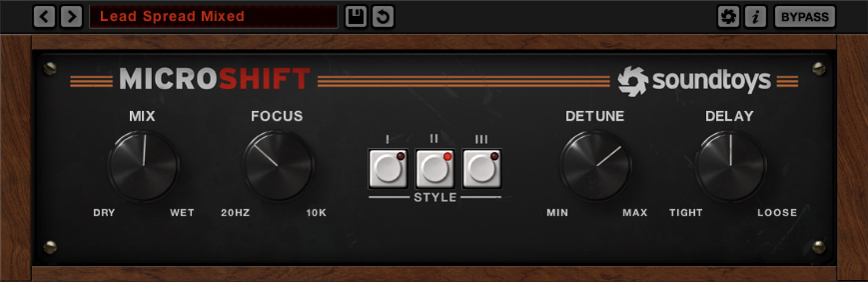Enable Style I button
The height and width of the screenshot is (282, 868).
tap(388, 169)
